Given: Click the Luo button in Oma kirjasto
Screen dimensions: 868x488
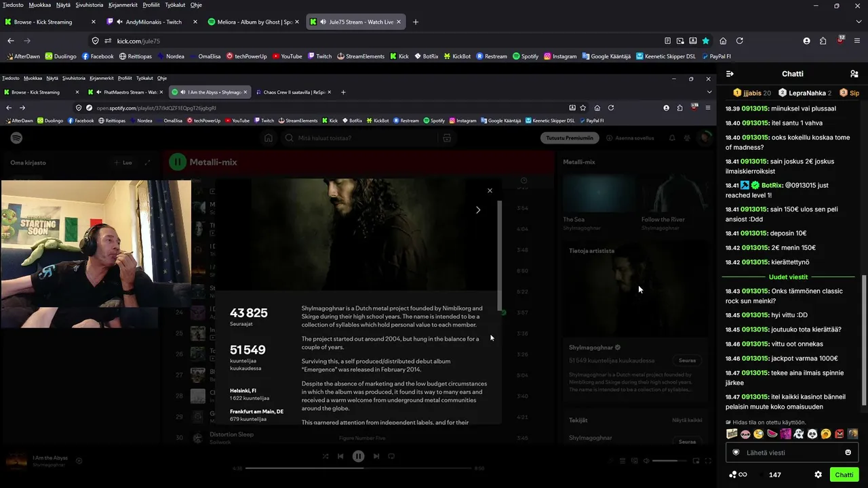Looking at the screenshot, I should 123,163.
